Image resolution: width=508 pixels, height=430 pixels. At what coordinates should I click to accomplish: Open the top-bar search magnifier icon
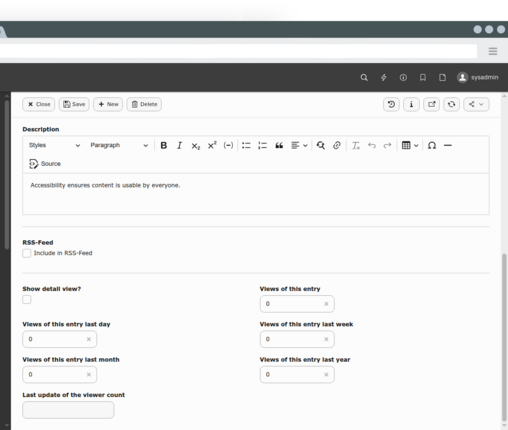point(364,77)
